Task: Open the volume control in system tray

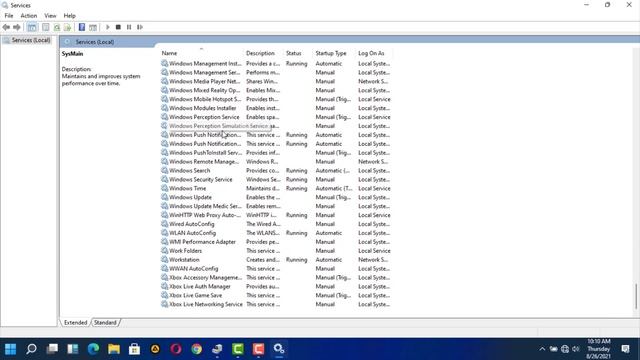Action: 576,349
